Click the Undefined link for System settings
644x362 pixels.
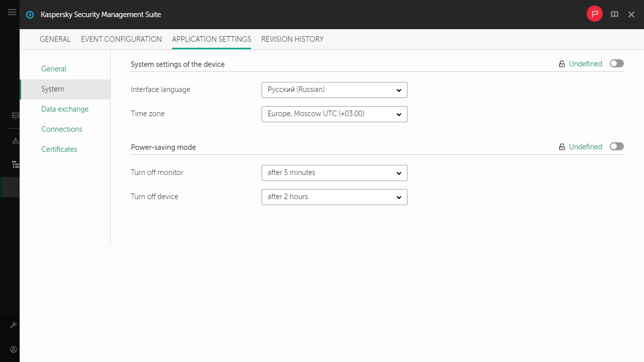pos(585,63)
